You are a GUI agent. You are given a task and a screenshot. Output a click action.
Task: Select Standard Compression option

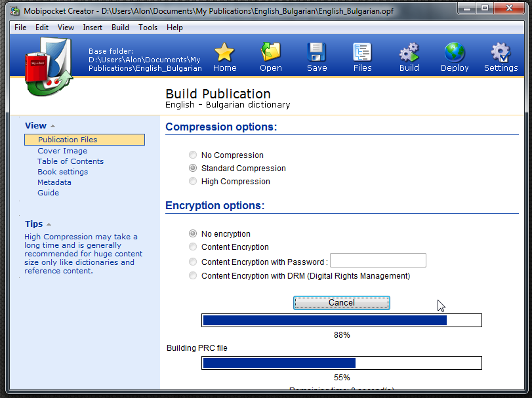tap(193, 168)
